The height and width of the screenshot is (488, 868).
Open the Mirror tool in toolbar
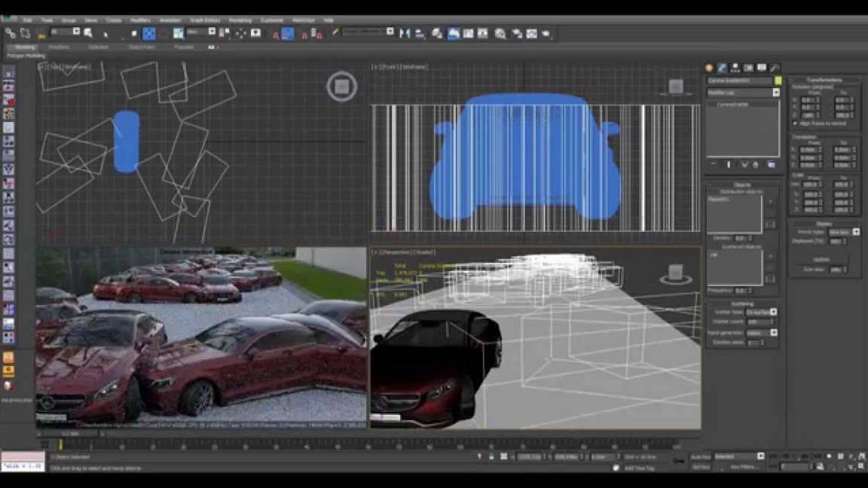tap(405, 33)
